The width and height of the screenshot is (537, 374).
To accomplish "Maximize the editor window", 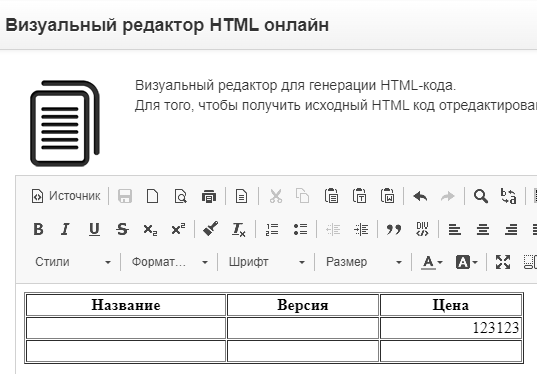I will tap(503, 262).
